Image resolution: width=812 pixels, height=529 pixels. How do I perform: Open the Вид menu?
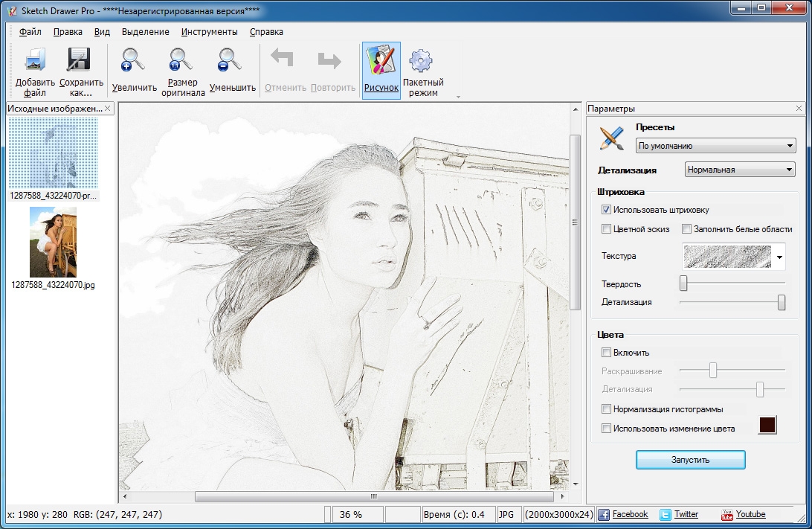[x=102, y=31]
